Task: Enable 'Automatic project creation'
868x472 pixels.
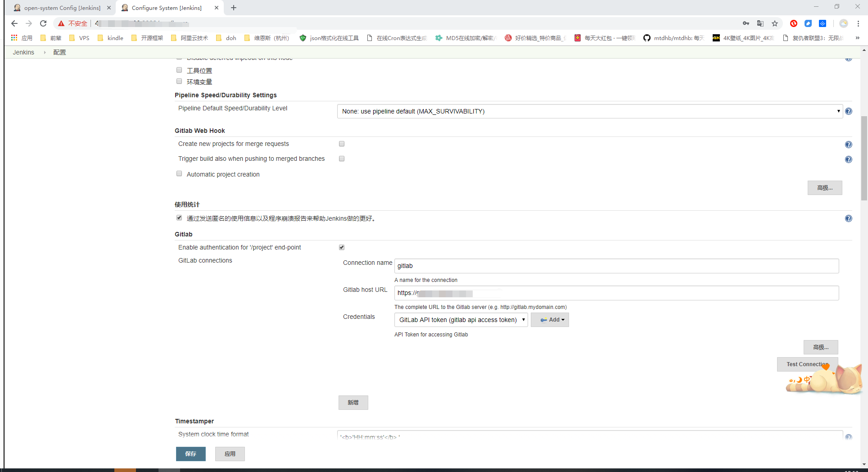Action: [179, 173]
